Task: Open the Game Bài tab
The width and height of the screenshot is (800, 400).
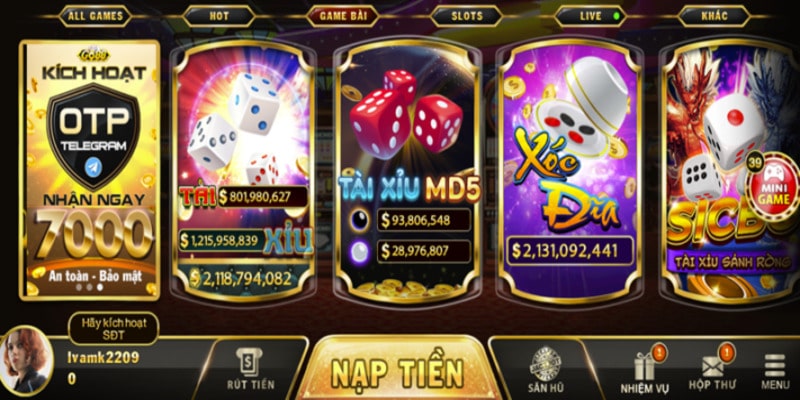Action: [x=343, y=16]
